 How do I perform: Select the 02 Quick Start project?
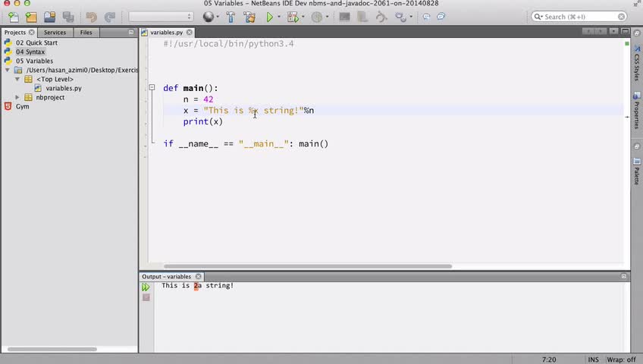(36, 42)
